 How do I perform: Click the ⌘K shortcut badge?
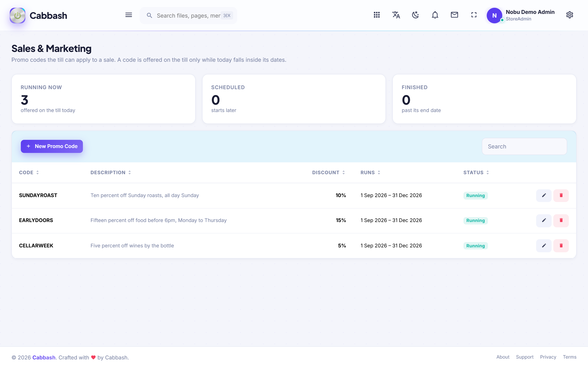(227, 16)
